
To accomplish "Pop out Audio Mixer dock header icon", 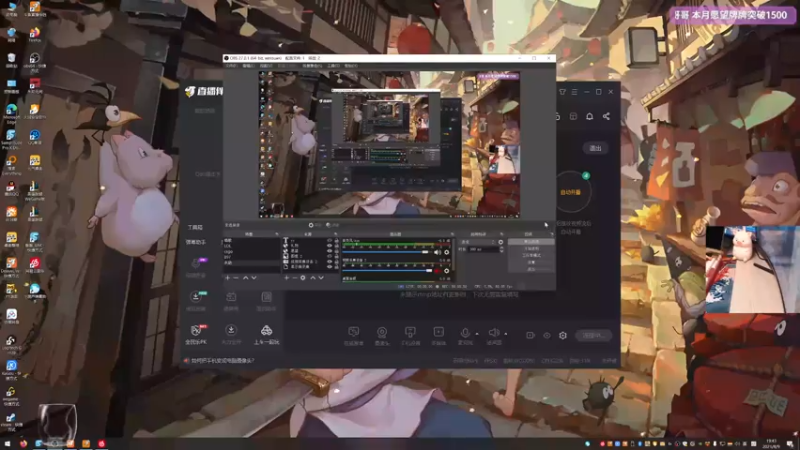I will 452,234.
